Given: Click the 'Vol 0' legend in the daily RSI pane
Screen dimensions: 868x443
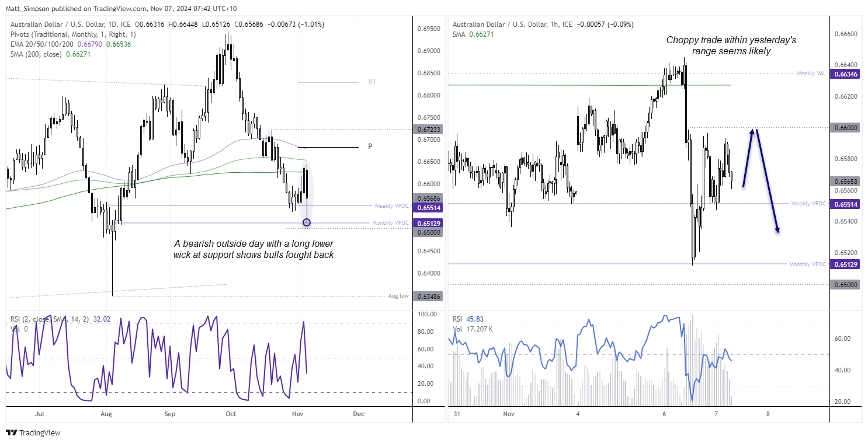Looking at the screenshot, I should 19,329.
